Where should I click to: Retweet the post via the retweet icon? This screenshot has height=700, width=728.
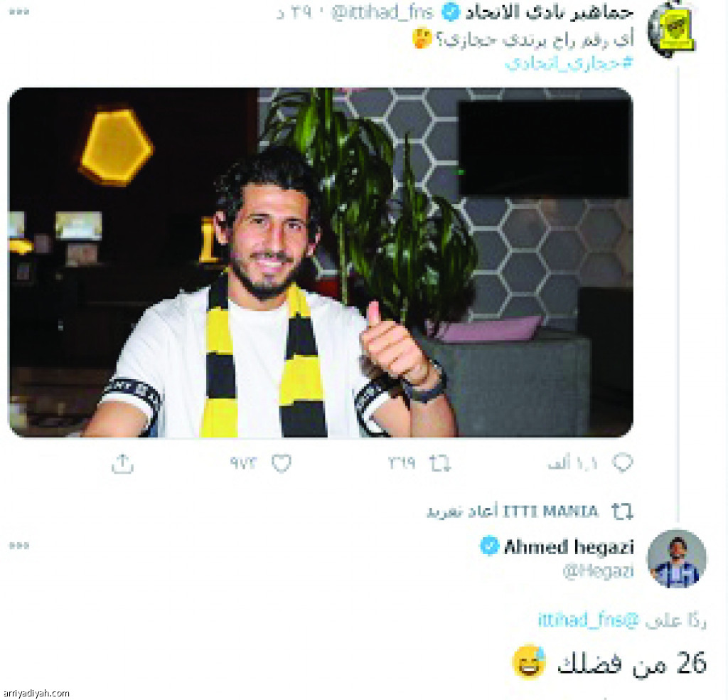point(439,463)
